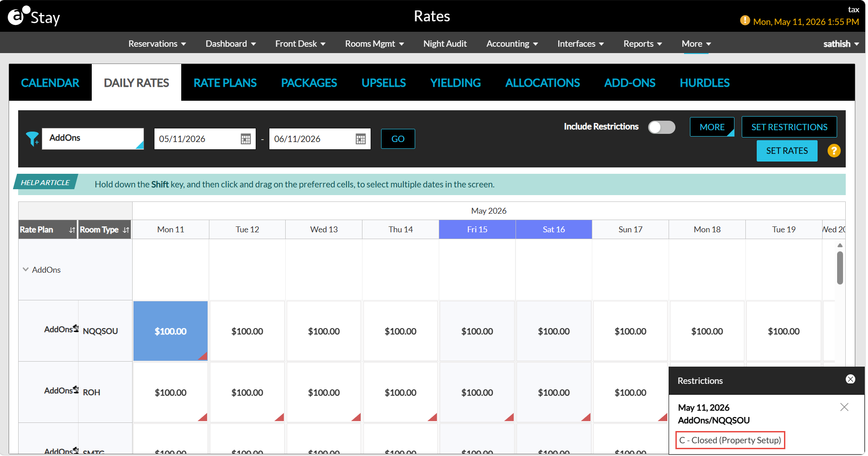Toggle the Include Restrictions switch
The height and width of the screenshot is (456, 868).
[662, 127]
